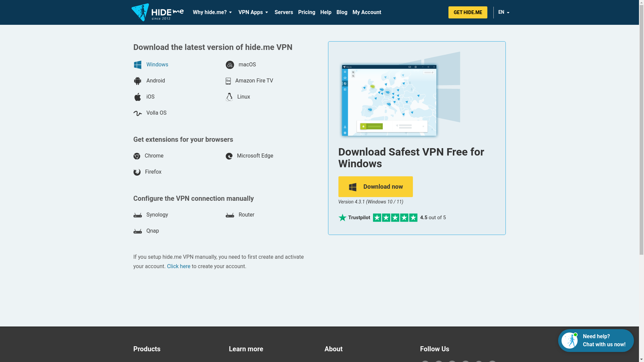Open My Account in the header

pyautogui.click(x=367, y=12)
